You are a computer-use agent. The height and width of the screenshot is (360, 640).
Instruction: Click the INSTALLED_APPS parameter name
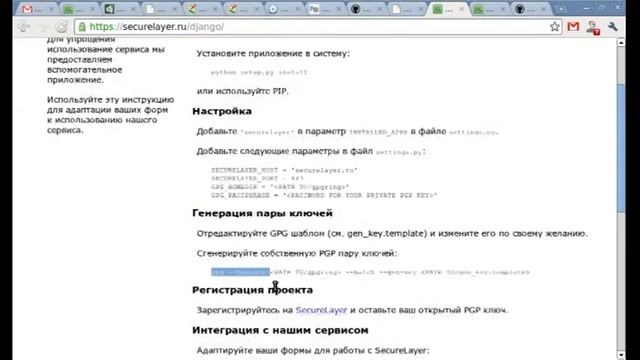[x=378, y=132]
